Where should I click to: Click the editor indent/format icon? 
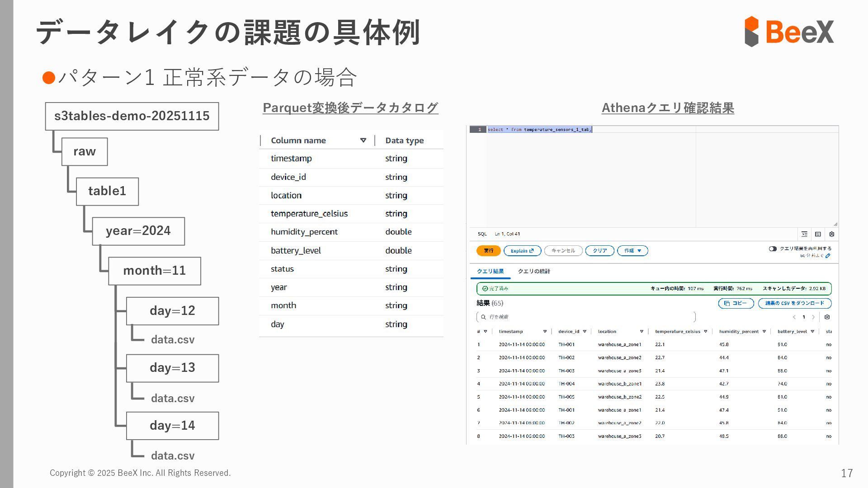tap(804, 234)
